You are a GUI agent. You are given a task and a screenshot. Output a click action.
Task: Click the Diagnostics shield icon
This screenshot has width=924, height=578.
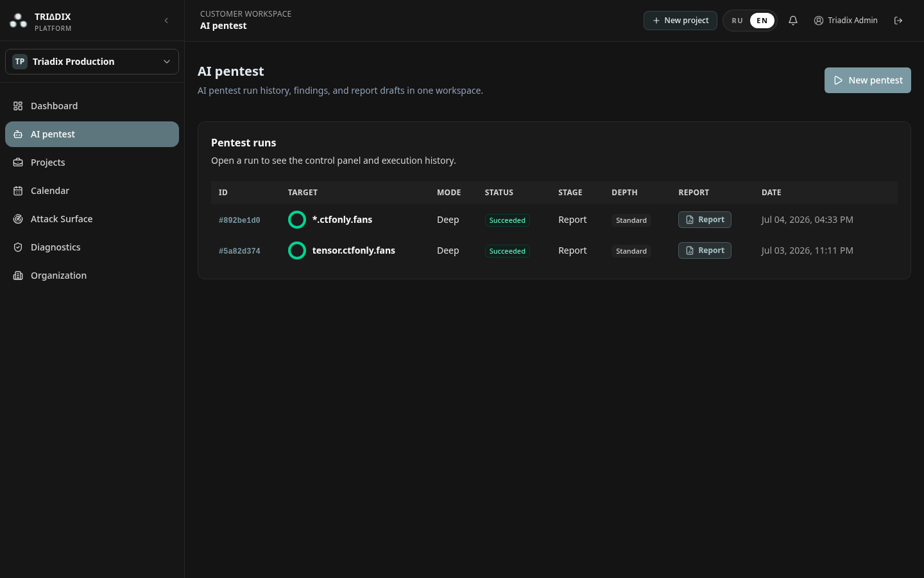[x=18, y=247]
